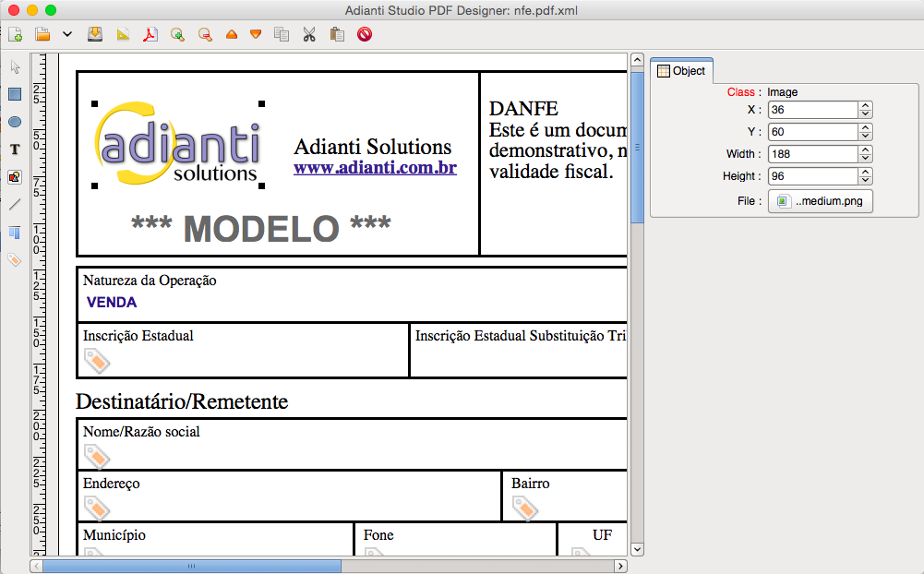Viewport: 924px width, 574px height.
Task: Click the yellow set-square ruler icon
Action: [123, 34]
